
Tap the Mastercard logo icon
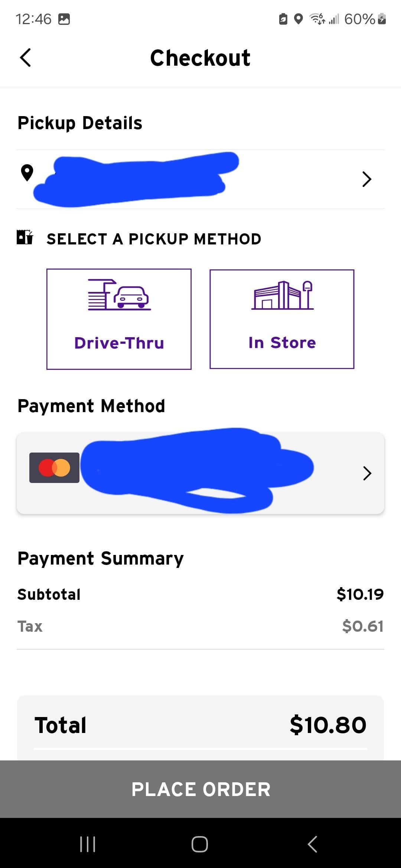coord(54,468)
